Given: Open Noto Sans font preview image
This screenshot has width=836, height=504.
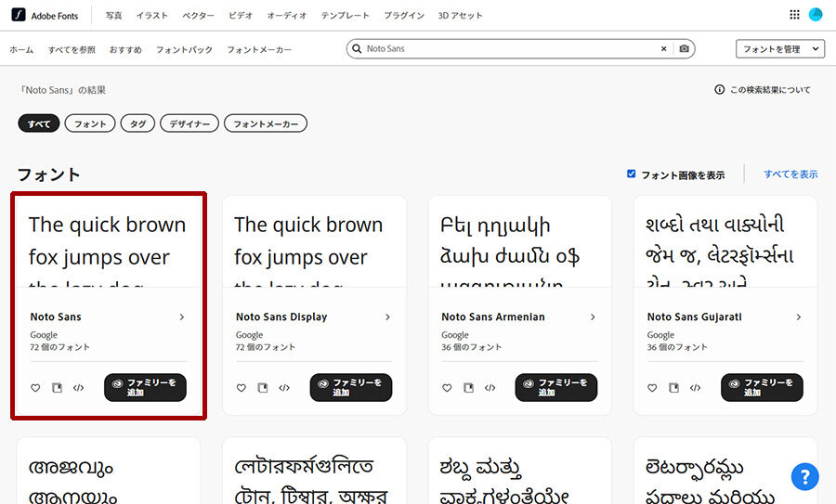Looking at the screenshot, I should point(109,242).
